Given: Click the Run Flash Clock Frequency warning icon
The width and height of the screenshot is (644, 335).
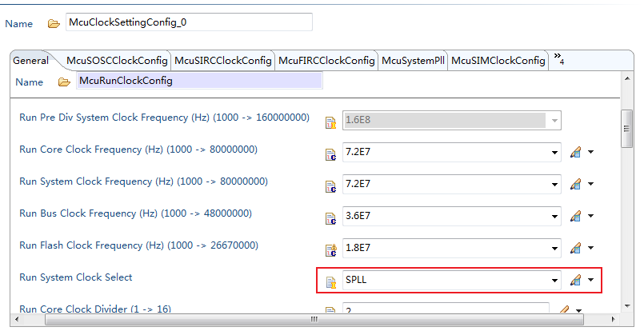Looking at the screenshot, I should [x=330, y=250].
